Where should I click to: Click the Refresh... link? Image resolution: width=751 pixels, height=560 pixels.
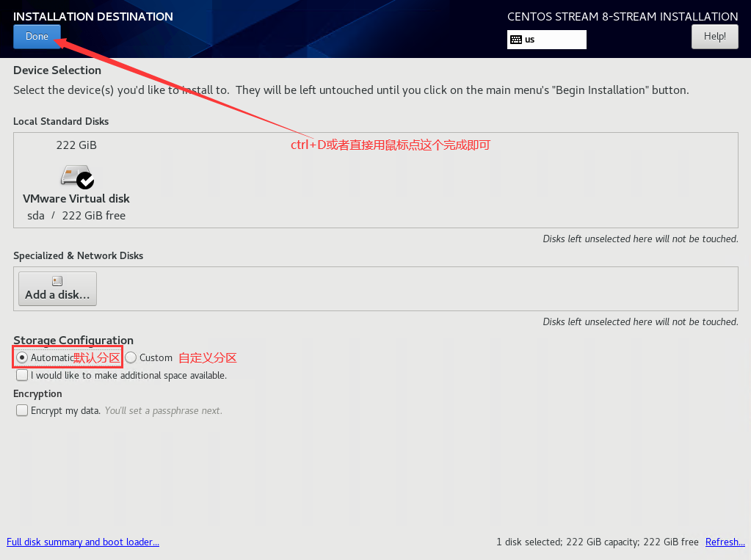tap(725, 542)
